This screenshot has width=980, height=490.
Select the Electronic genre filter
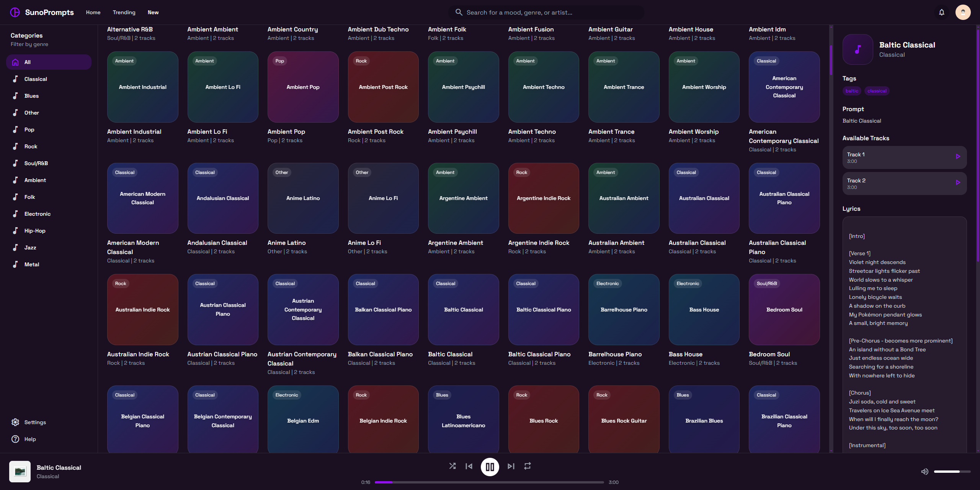pos(37,213)
